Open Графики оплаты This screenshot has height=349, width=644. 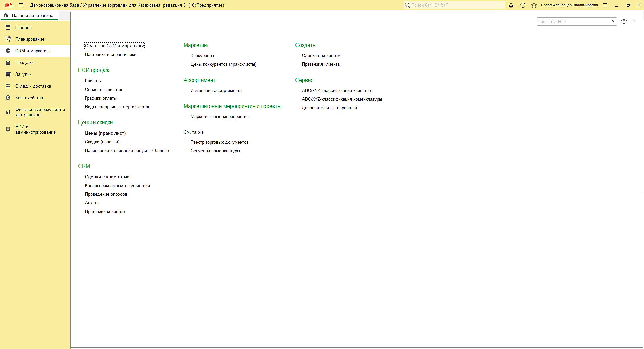101,98
